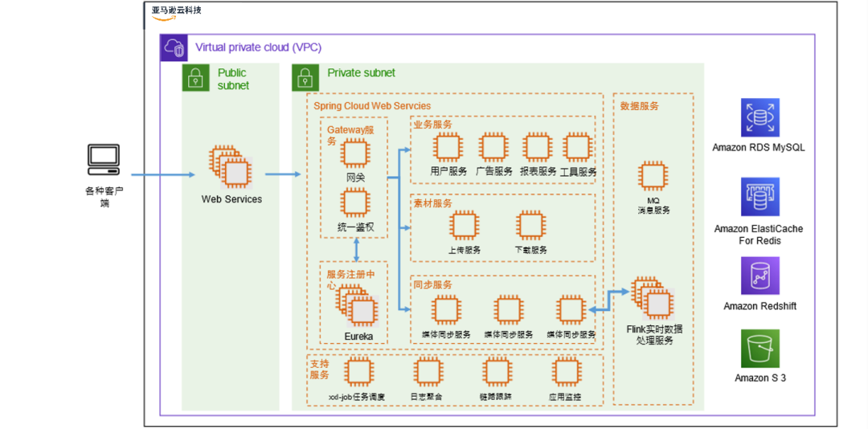Click the '支持服务' group heading
The width and height of the screenshot is (868, 429).
click(319, 370)
